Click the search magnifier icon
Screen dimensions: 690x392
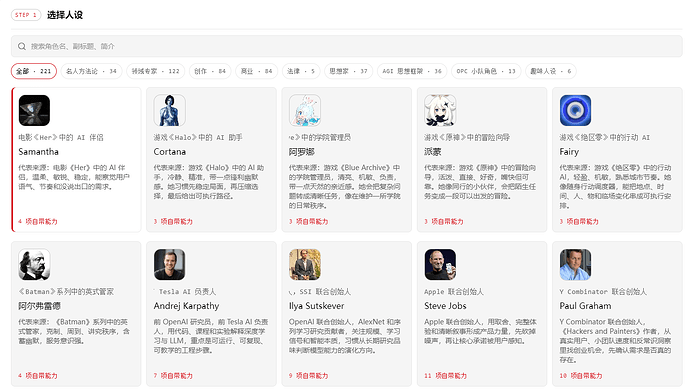click(22, 46)
